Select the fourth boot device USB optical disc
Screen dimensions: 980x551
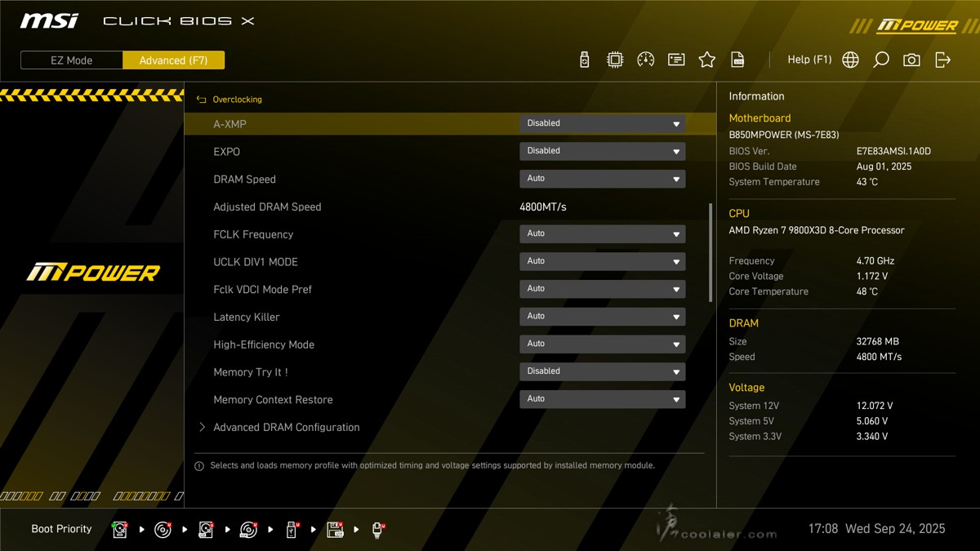click(249, 530)
